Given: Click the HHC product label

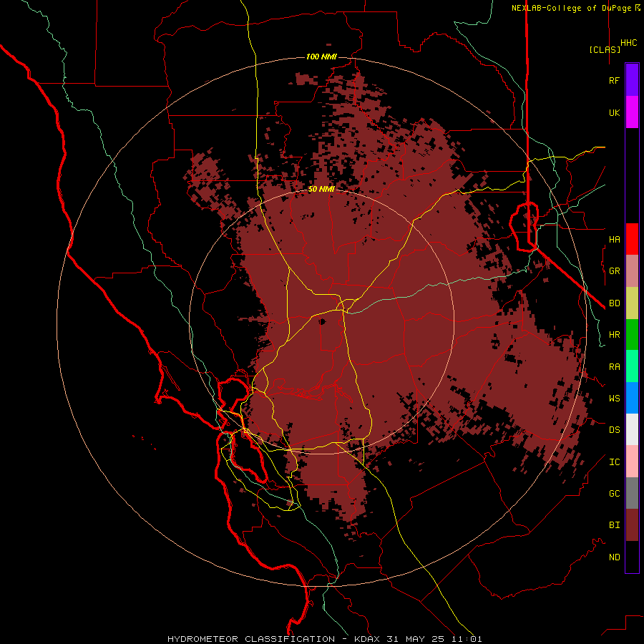Looking at the screenshot, I should [628, 43].
